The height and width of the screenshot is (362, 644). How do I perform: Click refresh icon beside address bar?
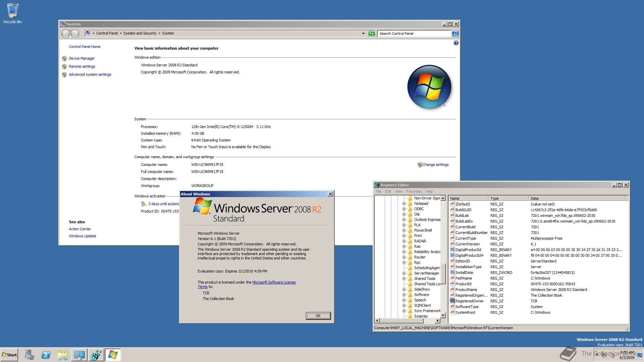(372, 34)
